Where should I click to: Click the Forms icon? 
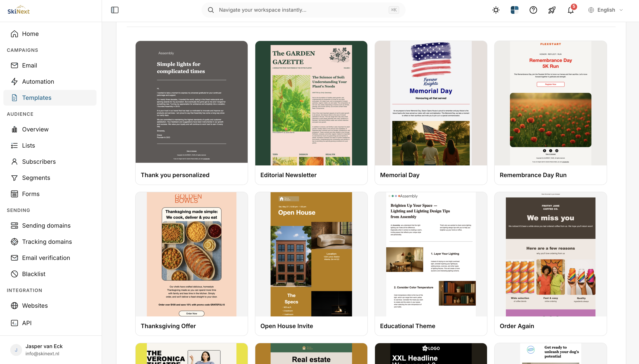coord(14,194)
